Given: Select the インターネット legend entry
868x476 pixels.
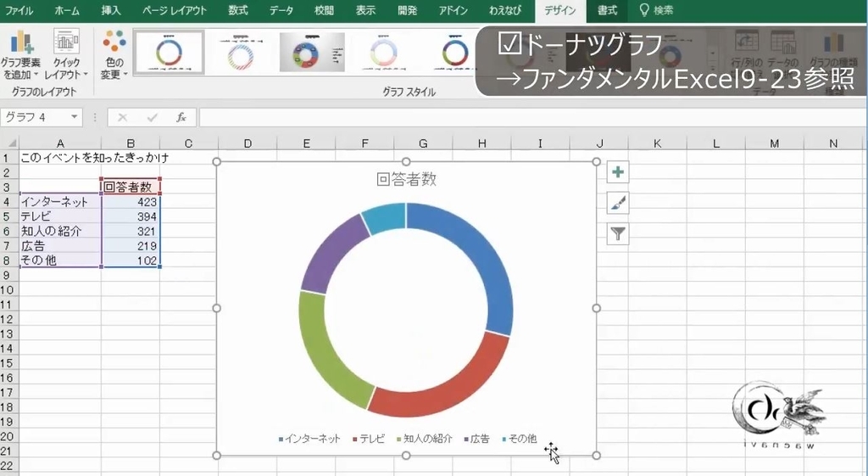Looking at the screenshot, I should tap(309, 439).
